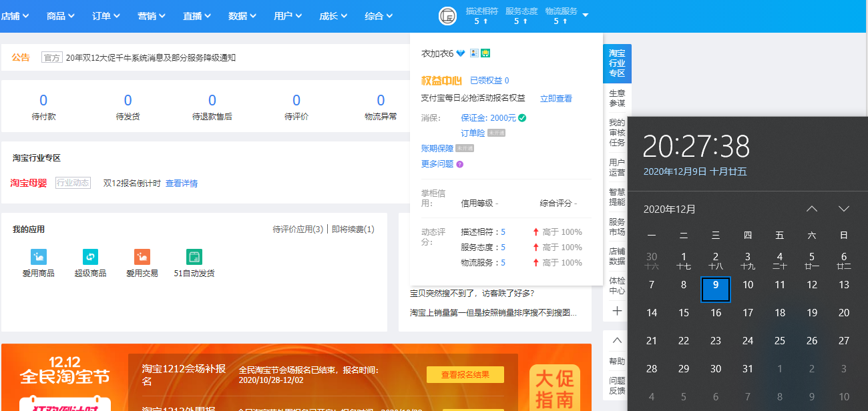The height and width of the screenshot is (411, 868).
Task: Click the shop avatar icon in the header
Action: 447,16
